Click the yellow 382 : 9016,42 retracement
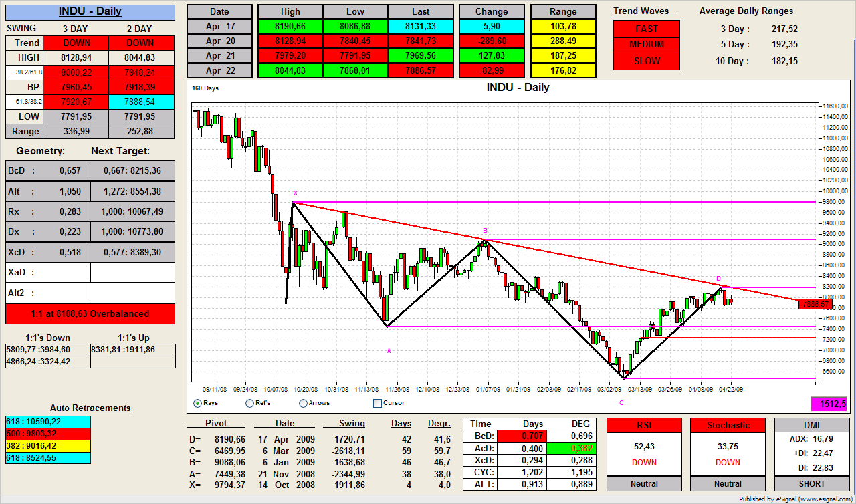This screenshot has height=504, width=856. (x=47, y=445)
